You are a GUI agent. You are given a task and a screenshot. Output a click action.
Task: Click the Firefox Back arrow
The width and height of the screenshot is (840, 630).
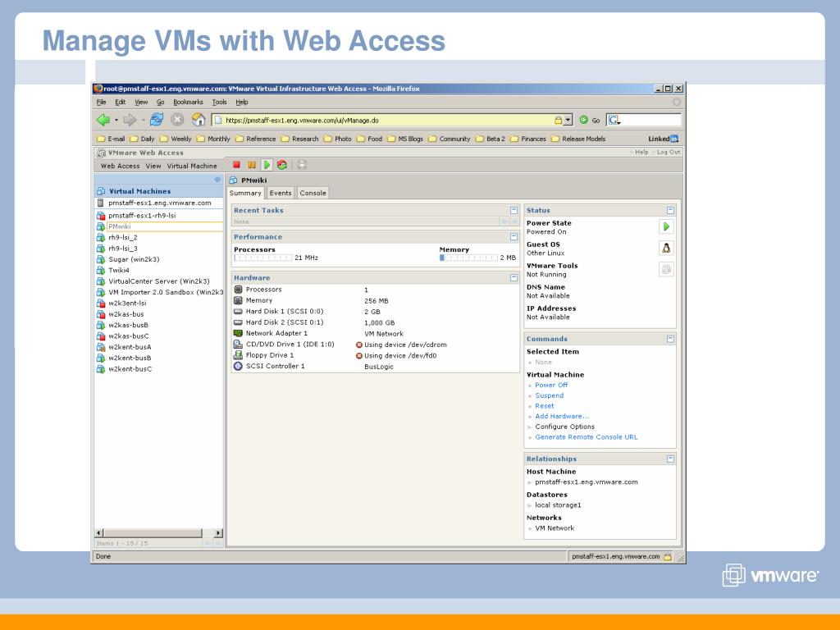(x=103, y=120)
